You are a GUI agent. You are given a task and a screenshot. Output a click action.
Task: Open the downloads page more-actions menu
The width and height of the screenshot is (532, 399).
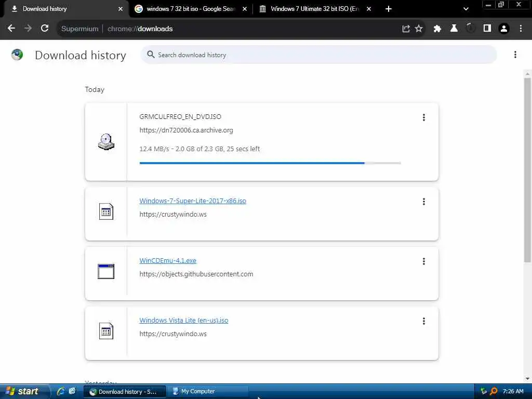515,55
